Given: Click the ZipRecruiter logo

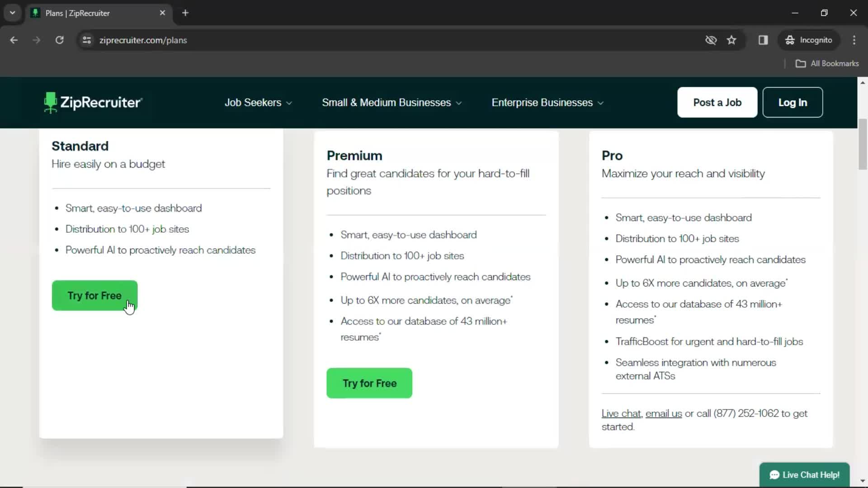Looking at the screenshot, I should coord(93,103).
